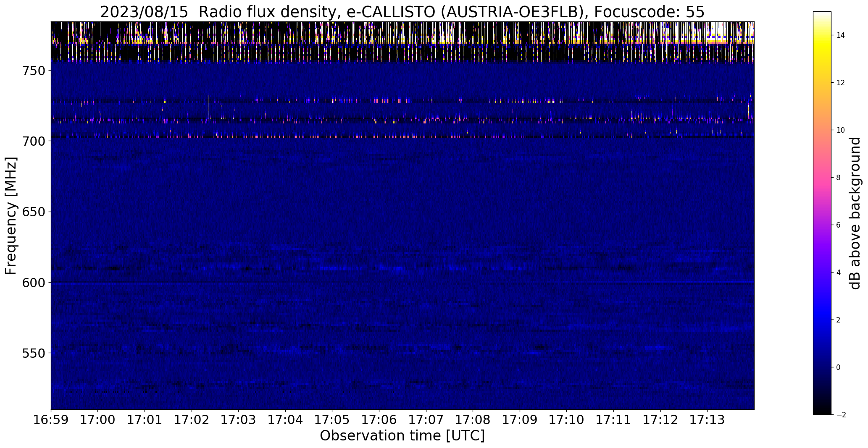Viewport: 868px width, 448px height.
Task: Click the 17:13 time tick label
Action: (x=708, y=420)
